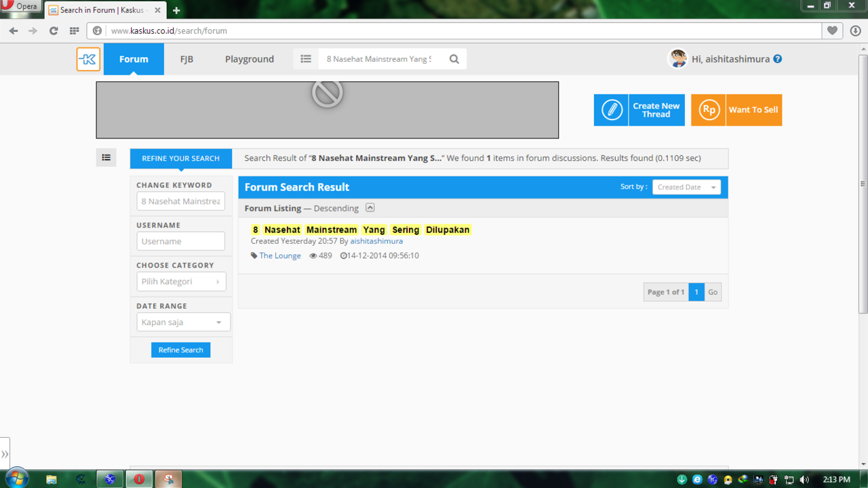Click the Username input field
The width and height of the screenshot is (868, 488).
[180, 241]
